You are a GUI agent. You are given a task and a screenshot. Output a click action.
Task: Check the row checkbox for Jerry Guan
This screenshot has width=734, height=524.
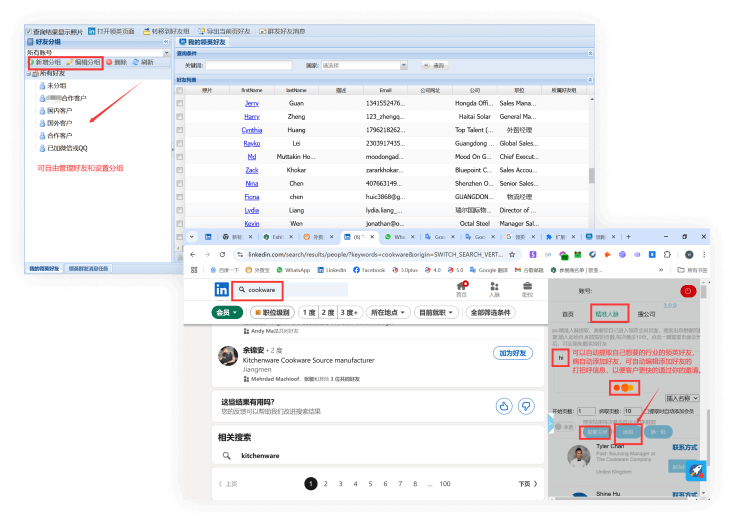(x=180, y=103)
